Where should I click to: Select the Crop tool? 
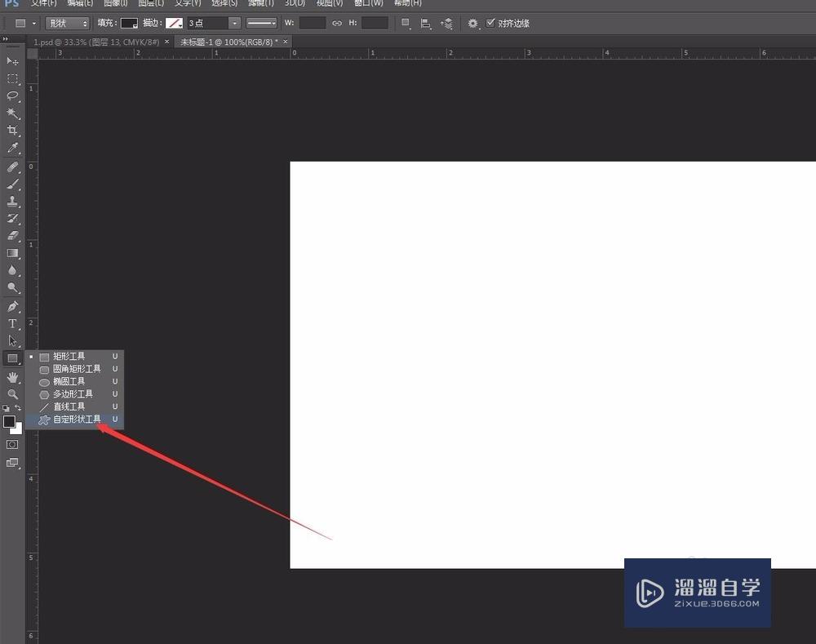pyautogui.click(x=11, y=131)
